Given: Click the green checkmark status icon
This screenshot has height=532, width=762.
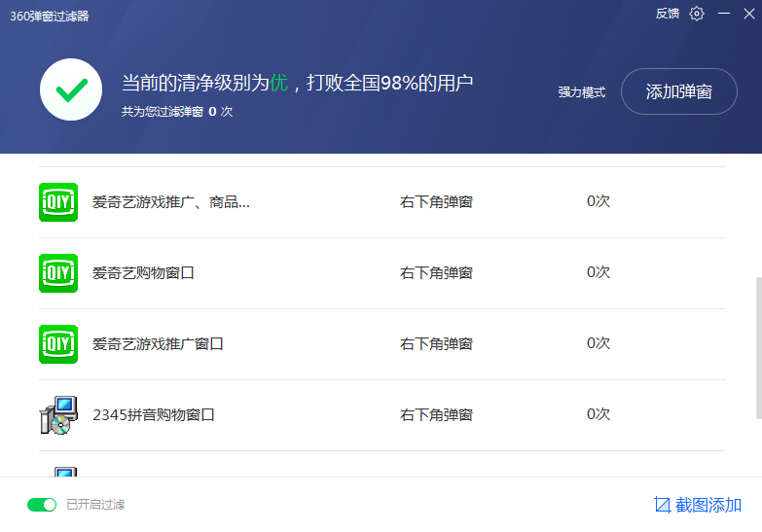Looking at the screenshot, I should coord(71,89).
